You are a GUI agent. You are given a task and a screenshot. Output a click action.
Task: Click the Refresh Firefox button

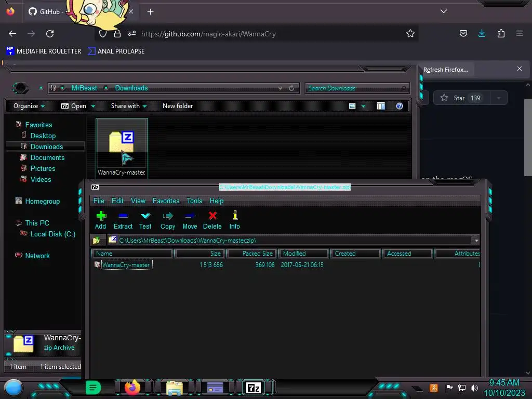pyautogui.click(x=445, y=70)
